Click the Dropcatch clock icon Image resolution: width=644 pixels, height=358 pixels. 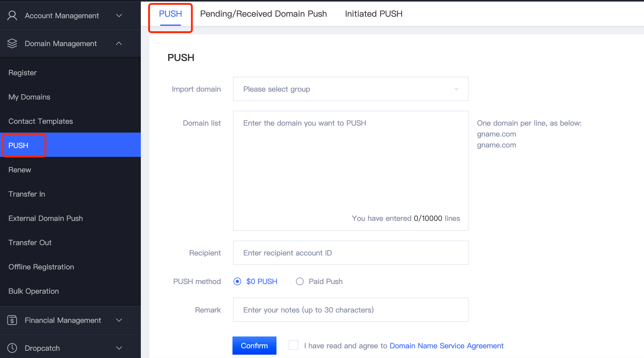coord(12,348)
